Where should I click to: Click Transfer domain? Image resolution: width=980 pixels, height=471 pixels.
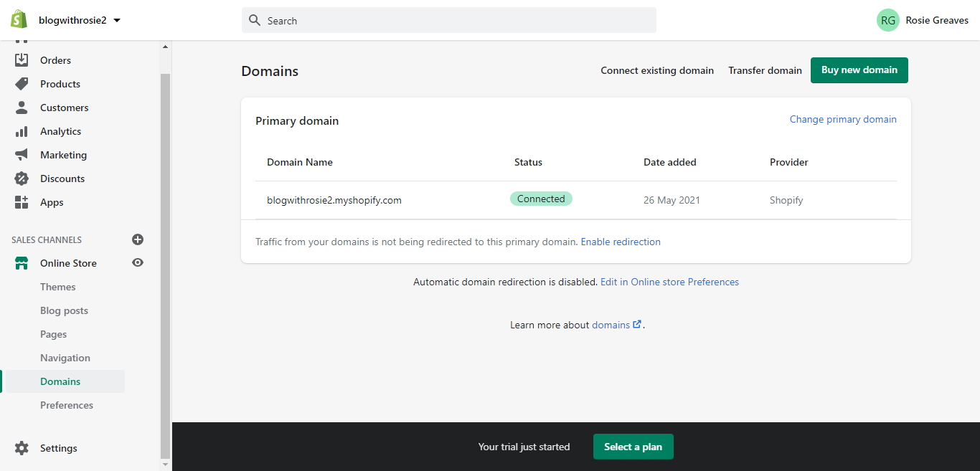[x=765, y=70]
